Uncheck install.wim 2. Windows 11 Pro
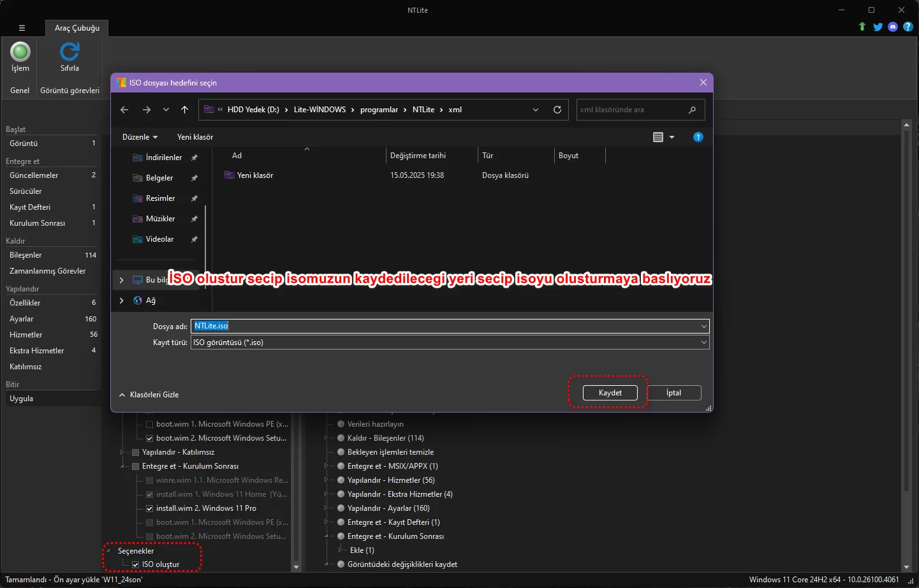919x588 pixels. coord(149,508)
